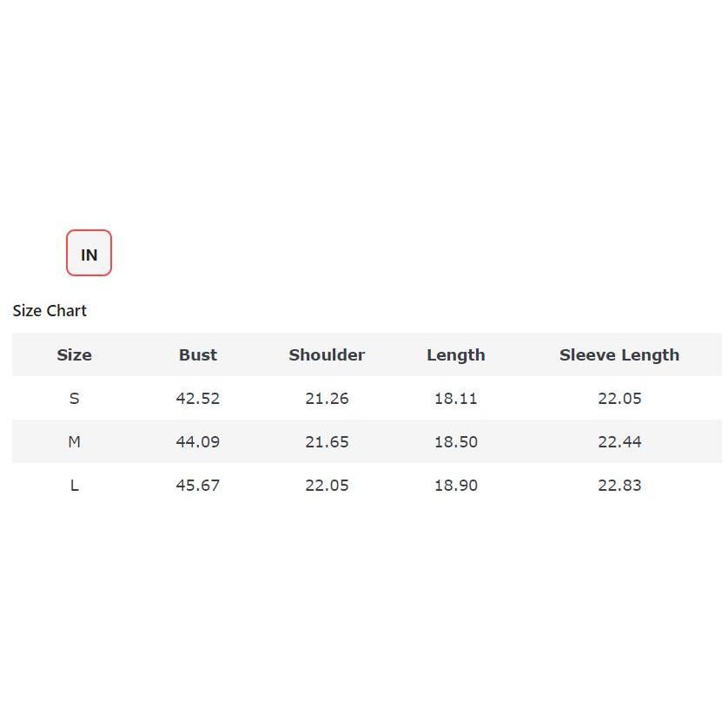Click bust value 44.09
Image resolution: width=728 pixels, height=728 pixels.
pyautogui.click(x=198, y=442)
